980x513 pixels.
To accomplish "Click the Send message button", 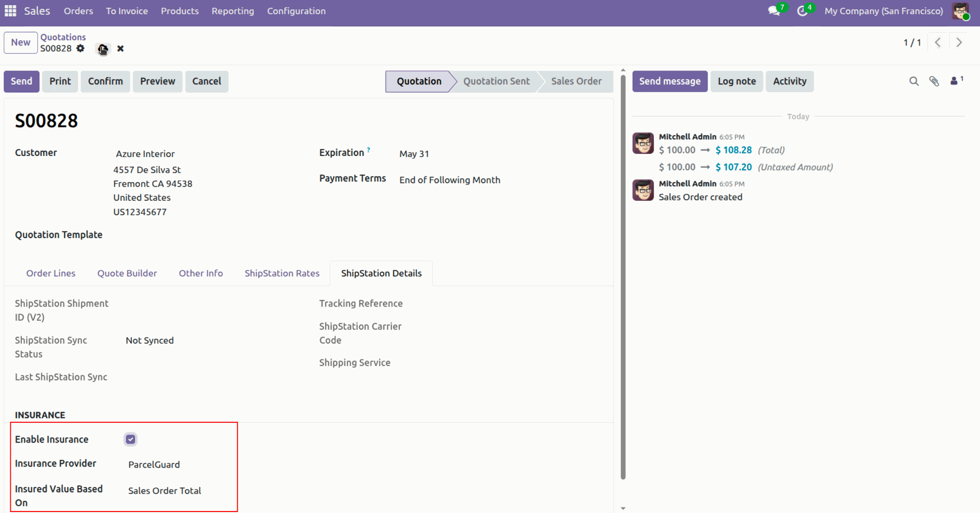I will pos(670,82).
